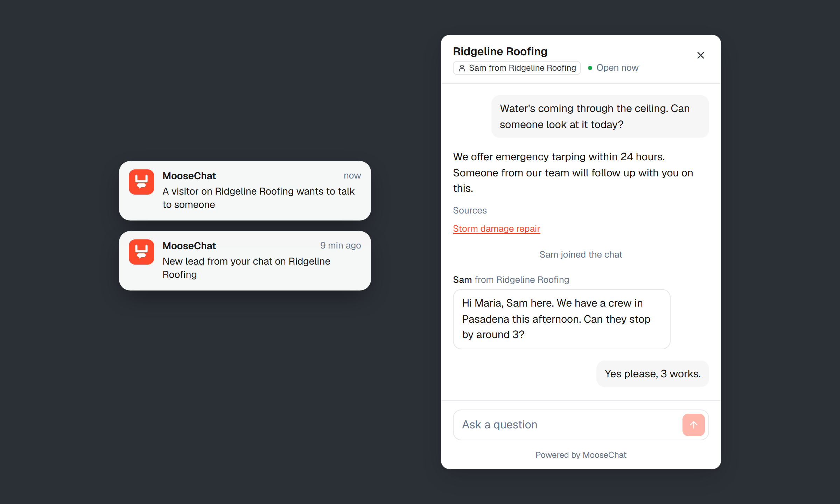Close the Ridgeline Roofing chat widget

700,55
